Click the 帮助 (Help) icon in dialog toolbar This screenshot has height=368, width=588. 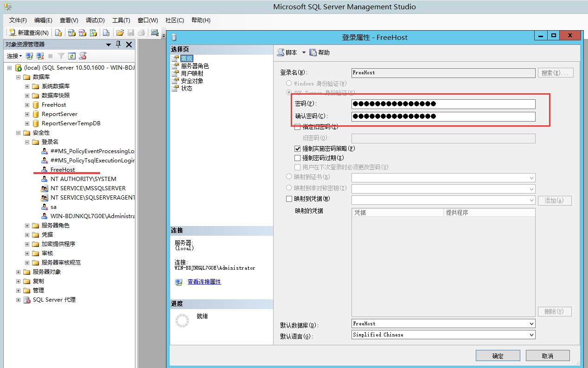tap(313, 52)
